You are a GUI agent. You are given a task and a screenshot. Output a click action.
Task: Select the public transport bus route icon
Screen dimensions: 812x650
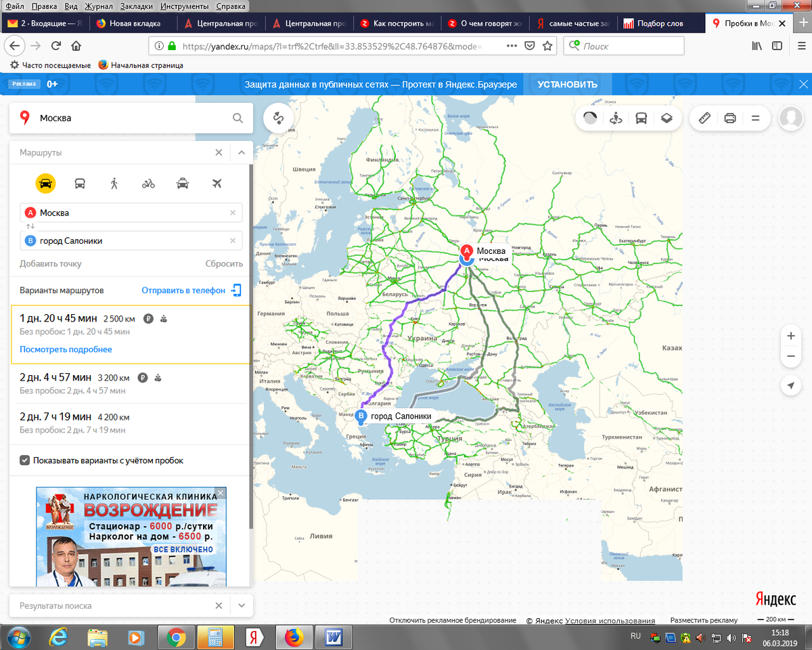pos(80,183)
